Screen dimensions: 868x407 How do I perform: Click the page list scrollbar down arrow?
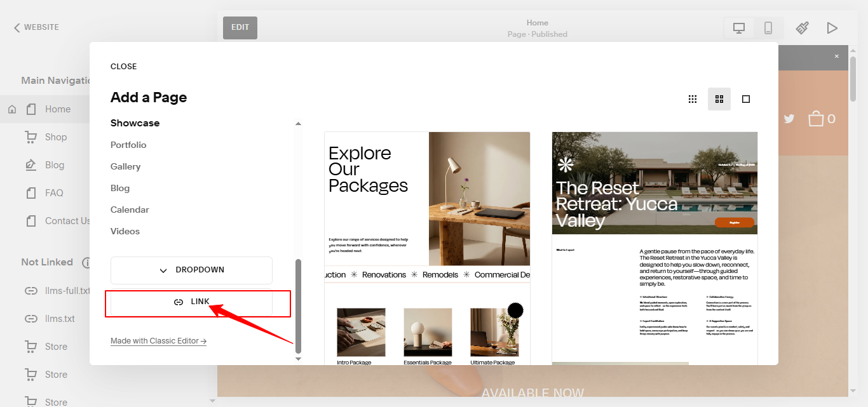(x=298, y=359)
